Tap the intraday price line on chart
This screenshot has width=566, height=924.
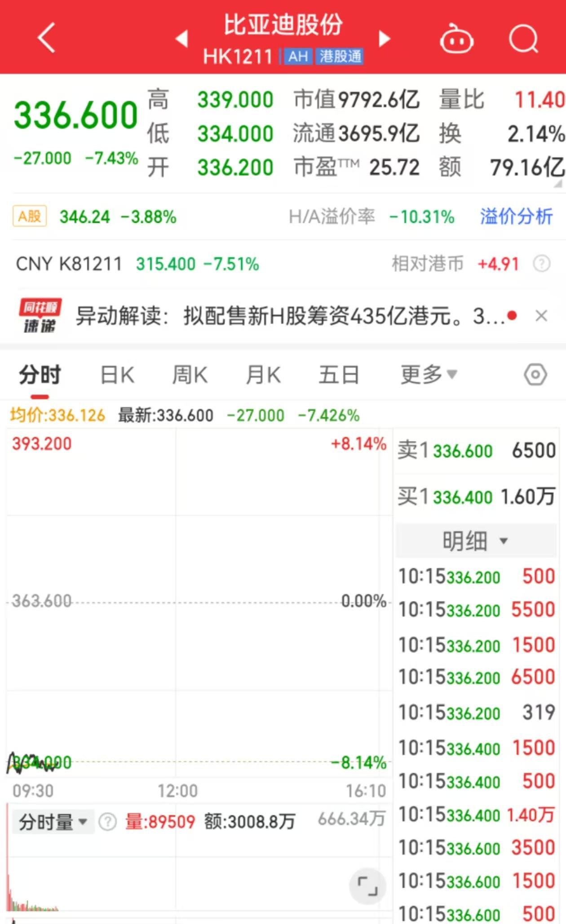click(x=31, y=763)
